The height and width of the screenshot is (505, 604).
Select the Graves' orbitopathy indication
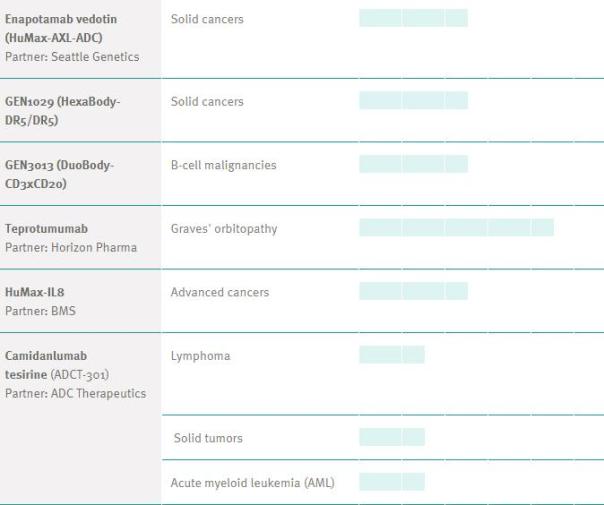(224, 229)
